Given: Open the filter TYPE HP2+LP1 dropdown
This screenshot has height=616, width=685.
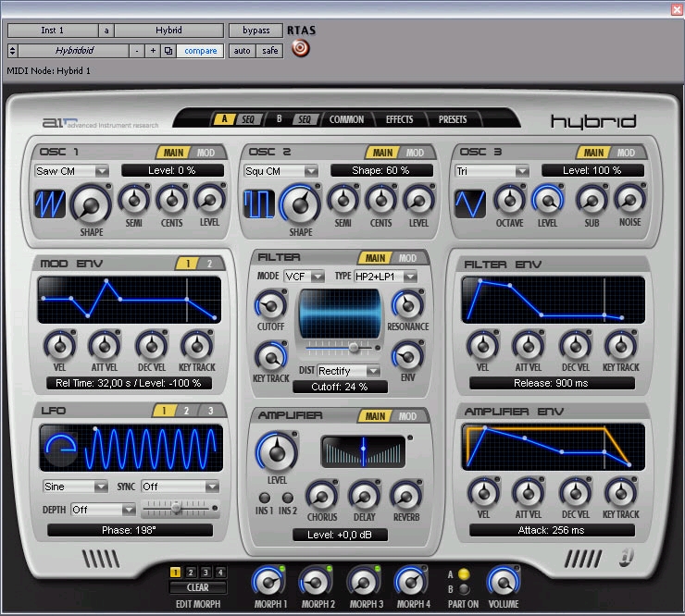Looking at the screenshot, I should click(386, 277).
